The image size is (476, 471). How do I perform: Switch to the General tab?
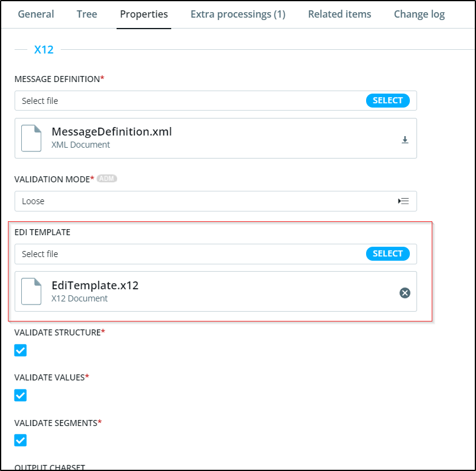coord(36,14)
